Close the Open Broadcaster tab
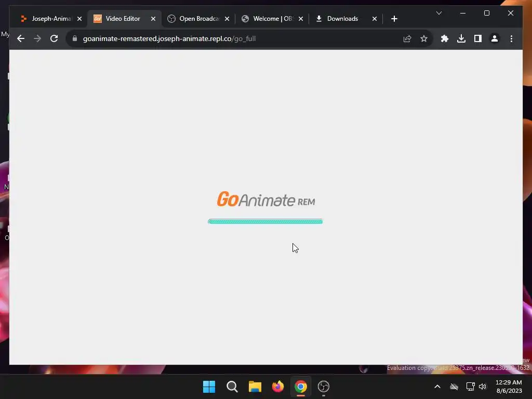532x399 pixels. pyautogui.click(x=227, y=19)
